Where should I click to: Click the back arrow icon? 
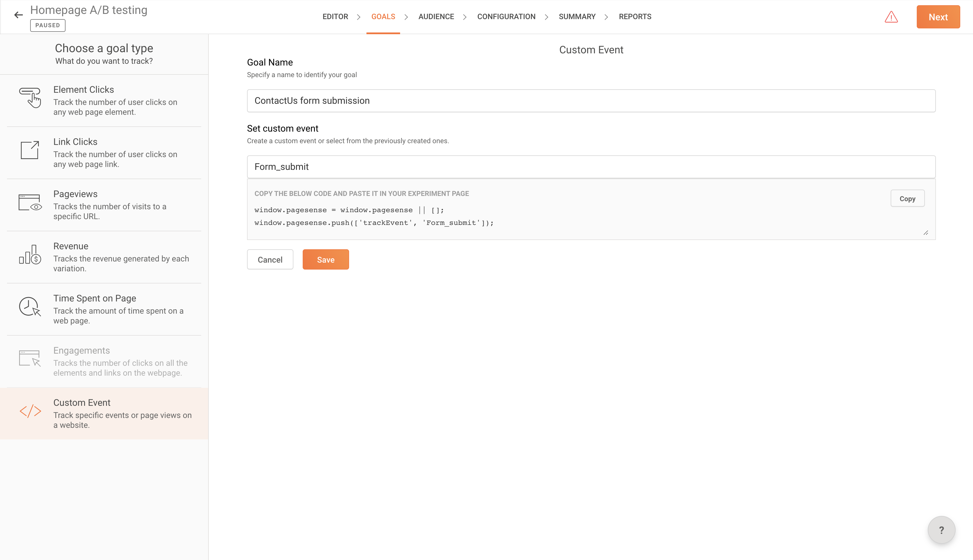[19, 15]
